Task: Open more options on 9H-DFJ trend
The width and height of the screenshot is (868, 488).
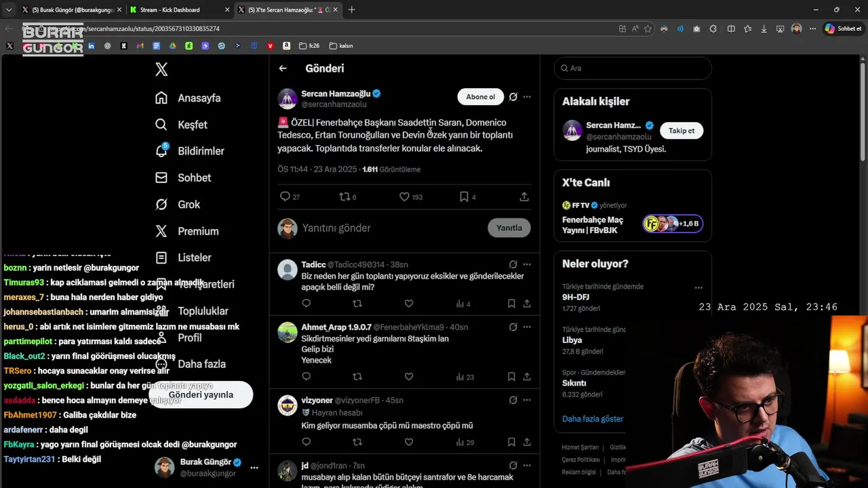Action: click(698, 287)
